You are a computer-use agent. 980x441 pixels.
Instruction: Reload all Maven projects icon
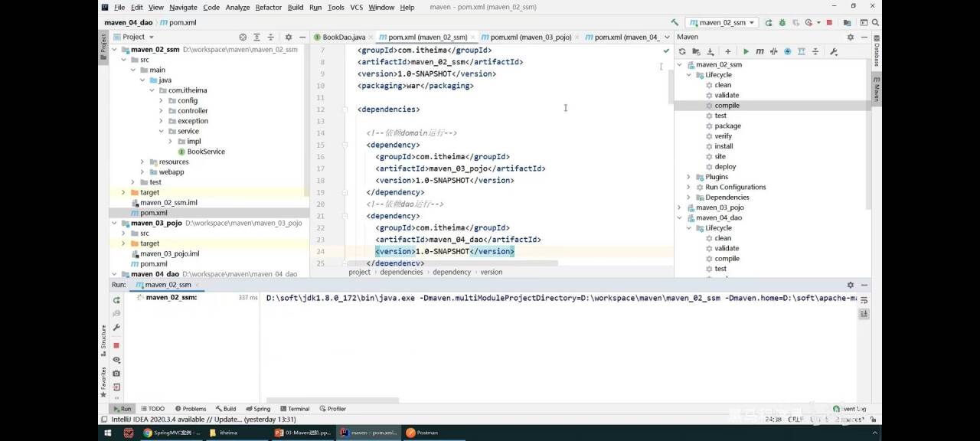coord(682,51)
